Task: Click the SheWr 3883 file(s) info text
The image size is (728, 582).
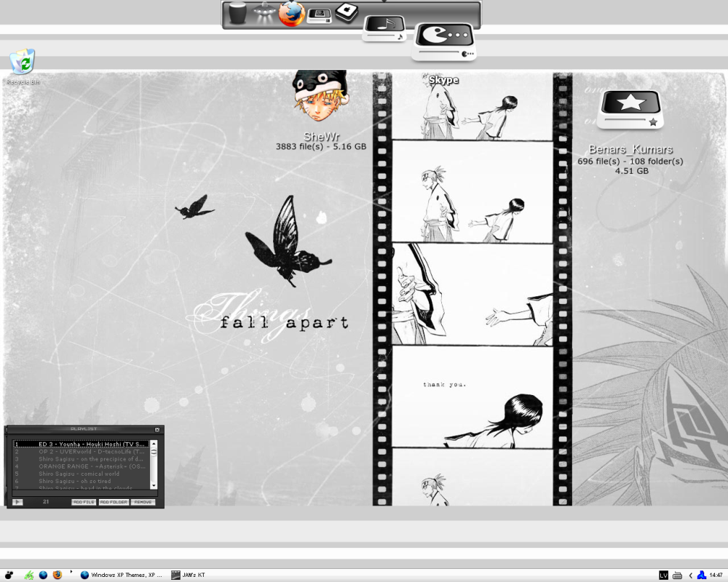Action: [x=321, y=147]
